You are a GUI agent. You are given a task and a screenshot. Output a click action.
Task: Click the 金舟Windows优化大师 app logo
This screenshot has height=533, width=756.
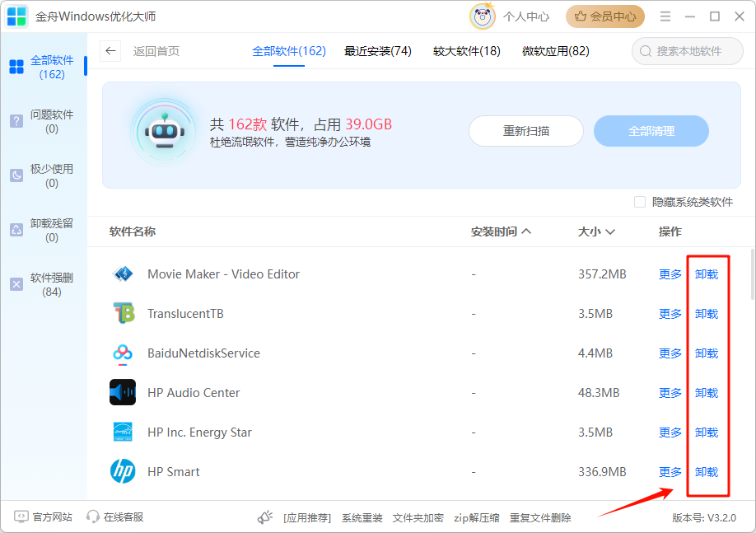16,16
